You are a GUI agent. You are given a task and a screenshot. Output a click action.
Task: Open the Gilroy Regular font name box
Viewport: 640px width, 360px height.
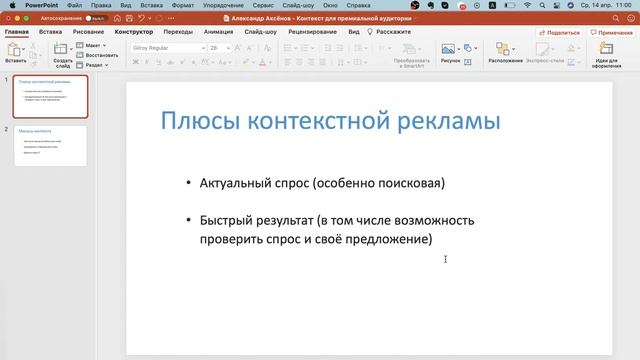pos(168,48)
